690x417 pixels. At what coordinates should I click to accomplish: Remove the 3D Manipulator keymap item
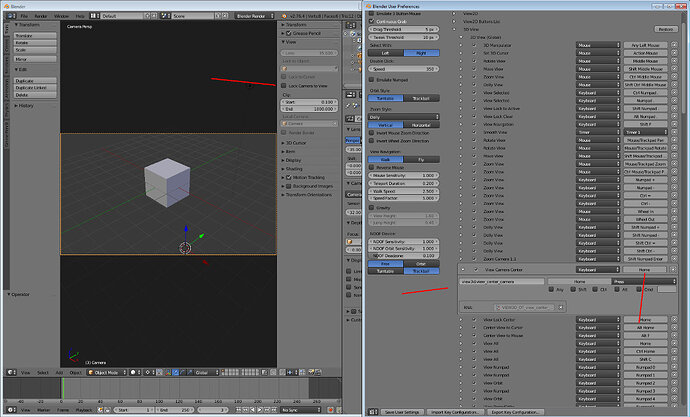pyautogui.click(x=674, y=45)
